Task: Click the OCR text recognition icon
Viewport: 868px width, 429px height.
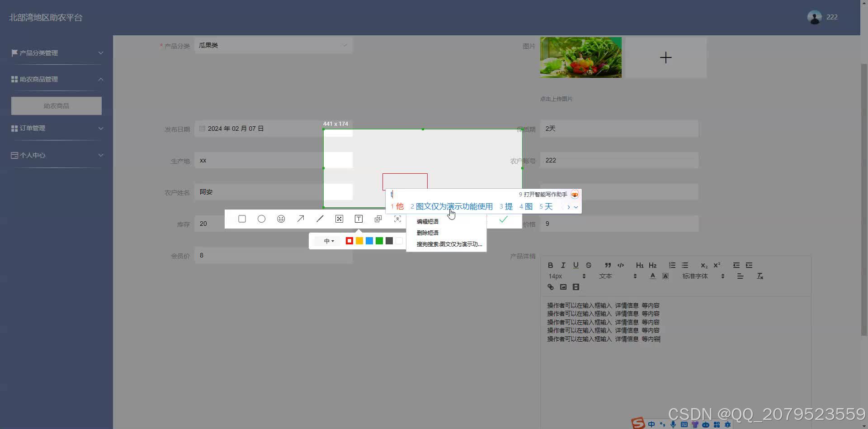Action: (x=397, y=219)
